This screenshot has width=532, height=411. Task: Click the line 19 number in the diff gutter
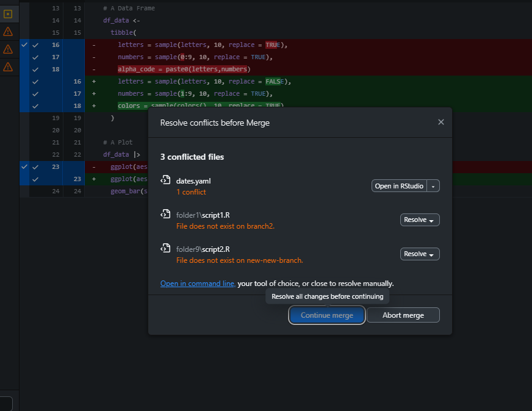point(56,118)
